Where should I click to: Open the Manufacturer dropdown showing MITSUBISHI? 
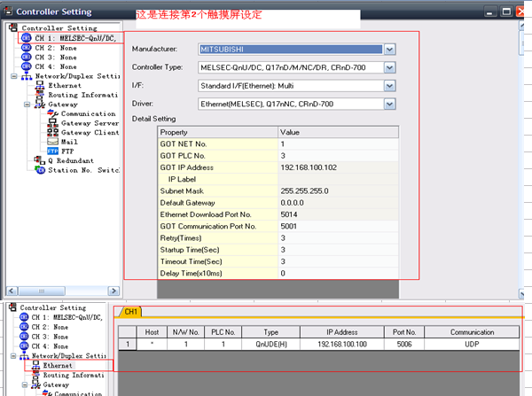point(389,49)
